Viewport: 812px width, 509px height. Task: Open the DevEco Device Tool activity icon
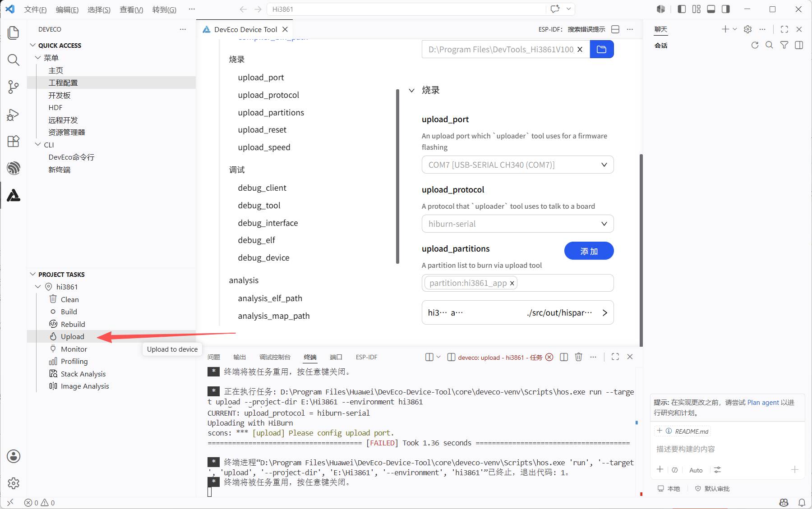tap(14, 195)
